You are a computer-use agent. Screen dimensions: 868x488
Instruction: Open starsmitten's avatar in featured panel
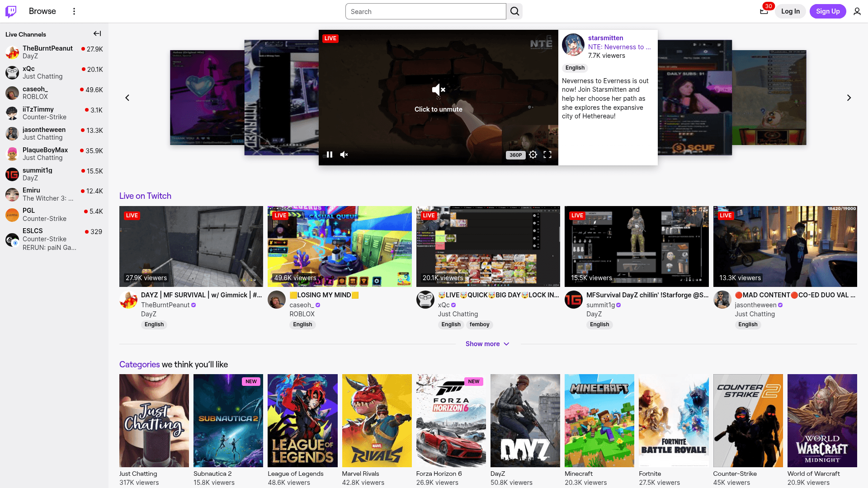573,45
